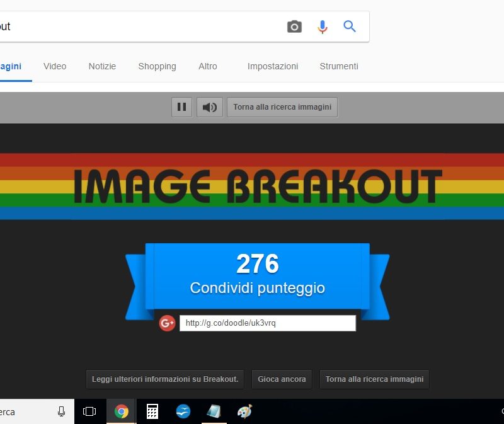Image resolution: width=504 pixels, height=424 pixels.
Task: Switch to the Shopping tab
Action: click(157, 66)
